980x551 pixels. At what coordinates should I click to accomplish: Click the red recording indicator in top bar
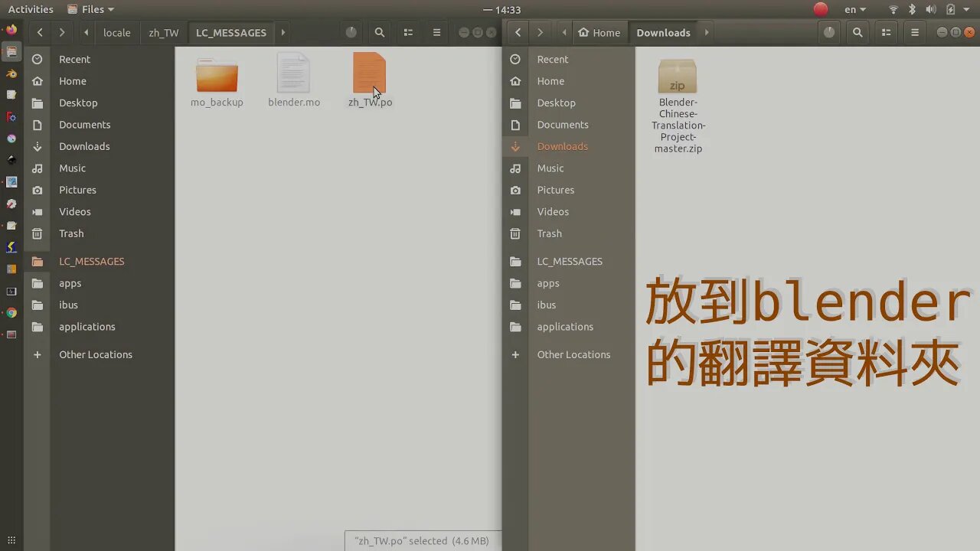(821, 9)
